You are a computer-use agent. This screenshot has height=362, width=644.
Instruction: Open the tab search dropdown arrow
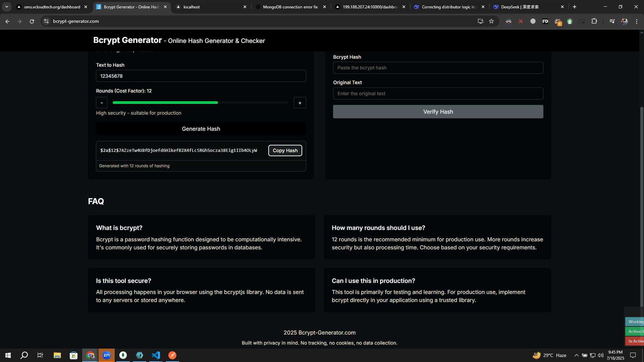[7, 7]
